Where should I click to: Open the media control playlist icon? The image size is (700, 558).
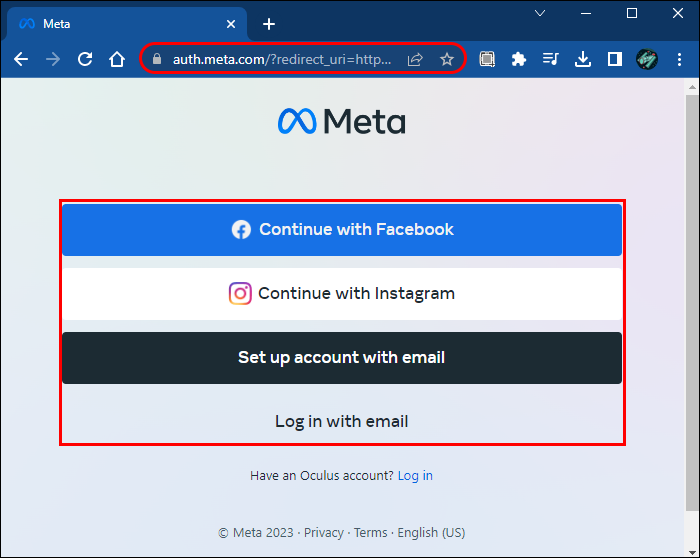(x=550, y=59)
